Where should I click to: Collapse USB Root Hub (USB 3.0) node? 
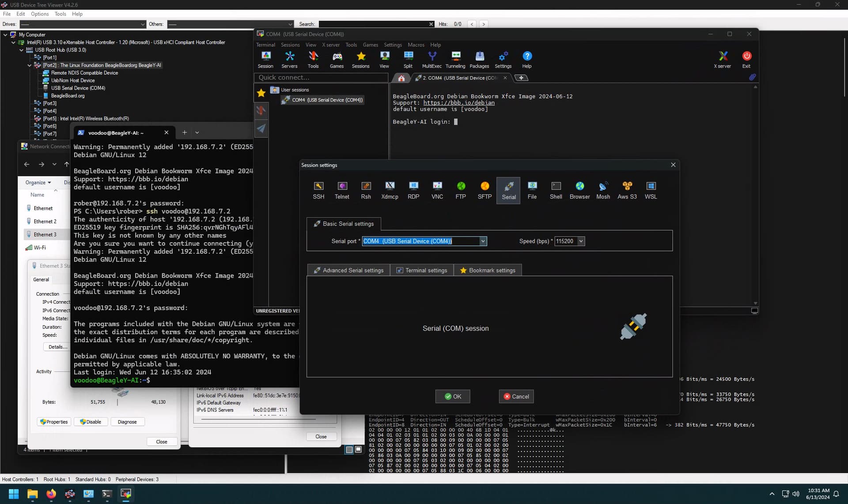[21, 50]
